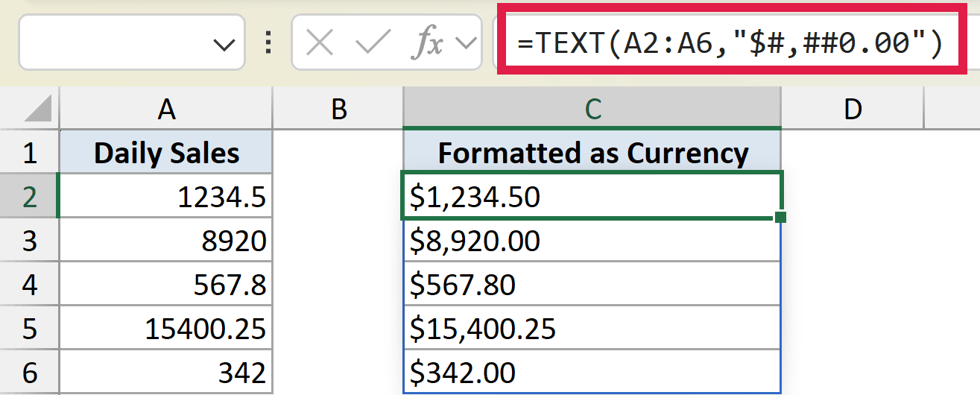Select the cell containing 342
The height and width of the screenshot is (395, 980).
(x=166, y=372)
